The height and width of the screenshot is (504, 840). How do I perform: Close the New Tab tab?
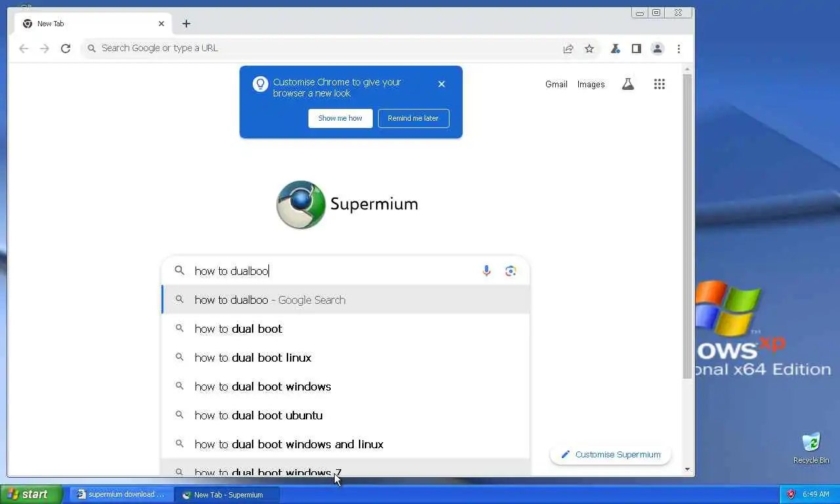[x=161, y=24]
